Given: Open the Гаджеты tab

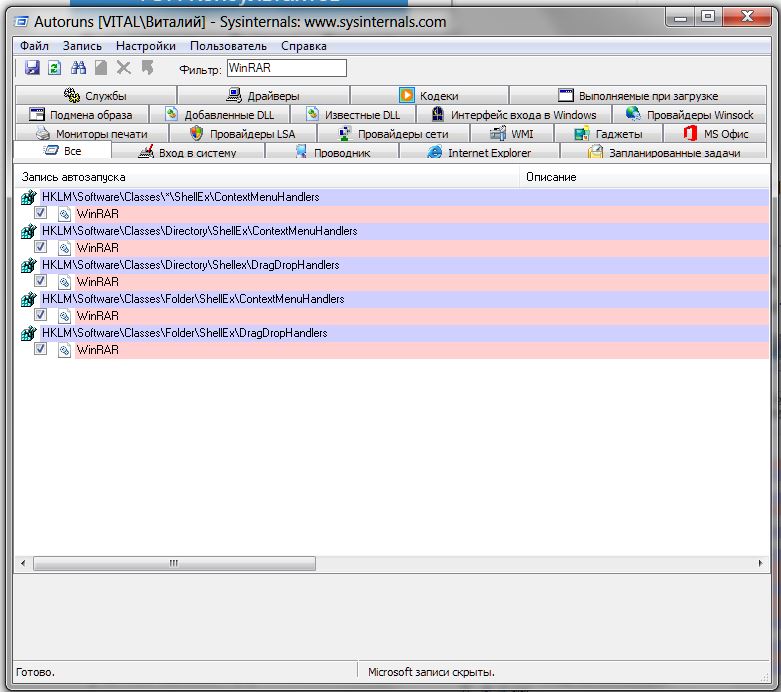Looking at the screenshot, I should click(x=608, y=134).
